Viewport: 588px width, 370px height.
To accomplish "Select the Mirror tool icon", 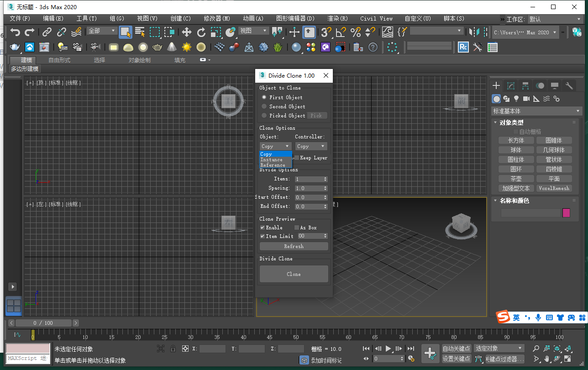I will pyautogui.click(x=474, y=32).
